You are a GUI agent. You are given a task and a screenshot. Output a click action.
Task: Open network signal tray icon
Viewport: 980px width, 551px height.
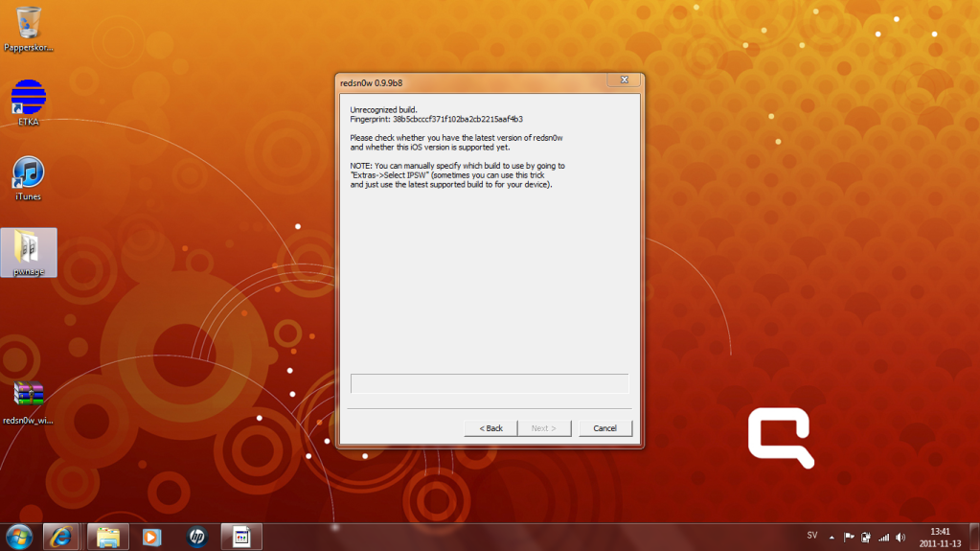pyautogui.click(x=883, y=538)
